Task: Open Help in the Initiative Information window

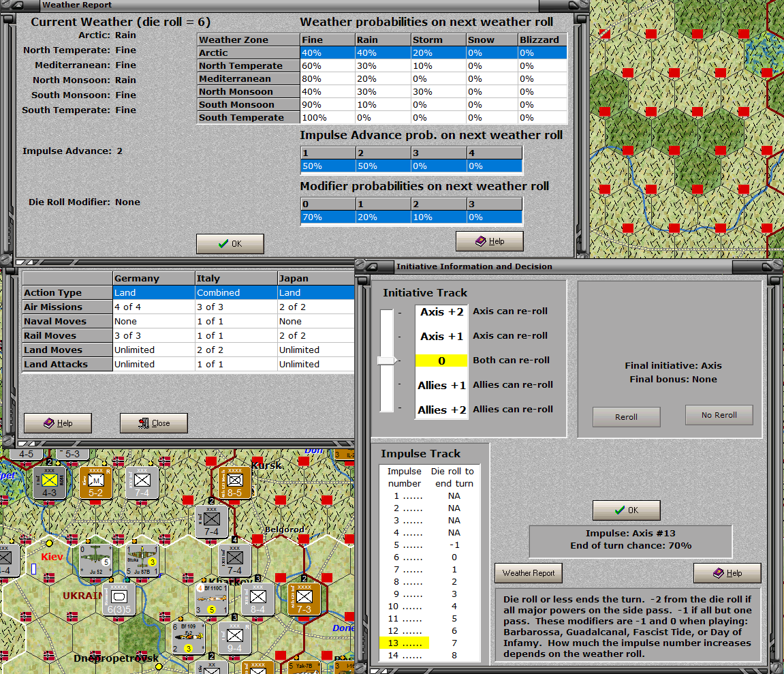Action: (727, 573)
